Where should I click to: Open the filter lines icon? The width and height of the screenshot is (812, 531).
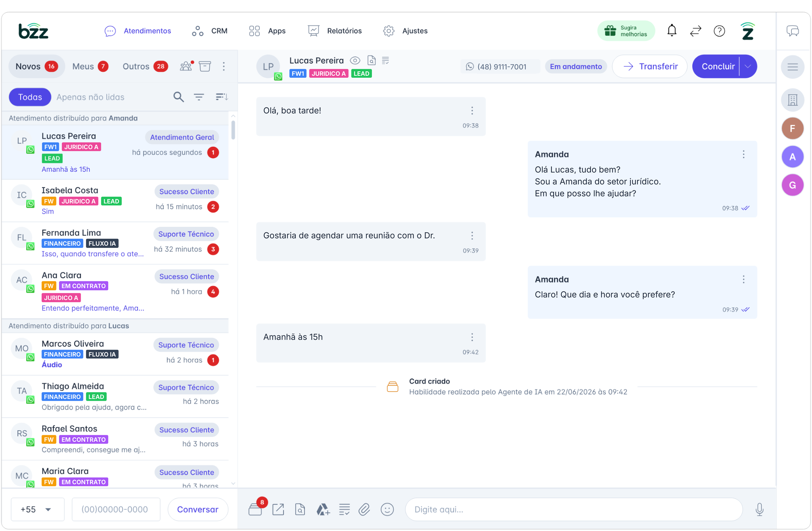(199, 97)
